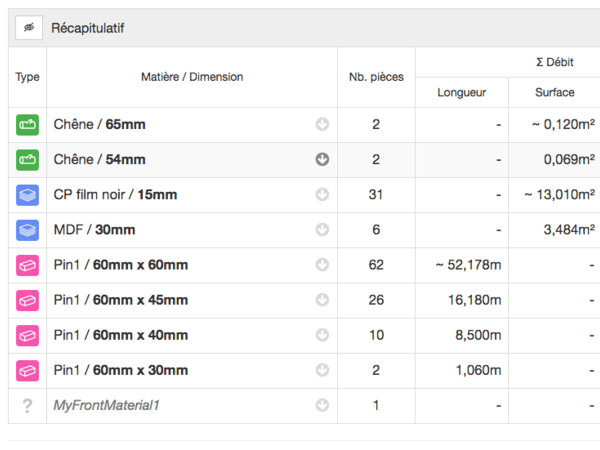
Task: Click the Matière / Dimension column header
Action: click(192, 77)
